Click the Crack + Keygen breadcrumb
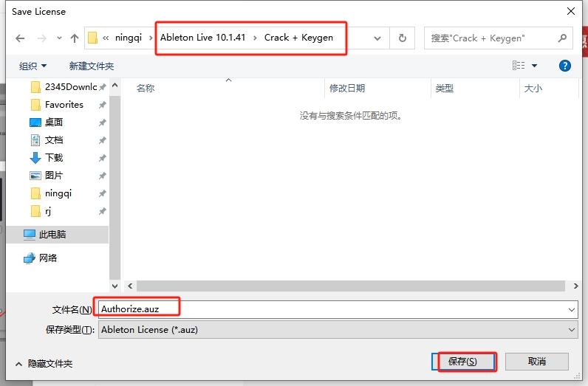Image resolution: width=588 pixels, height=386 pixels. [x=298, y=38]
